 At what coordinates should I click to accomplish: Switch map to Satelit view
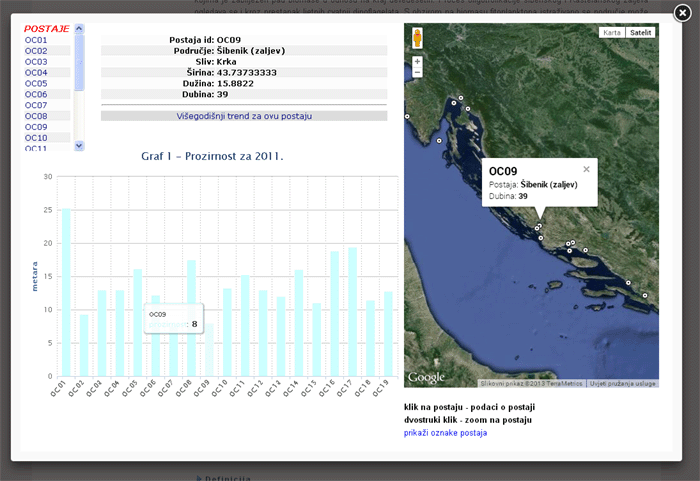[x=639, y=33]
